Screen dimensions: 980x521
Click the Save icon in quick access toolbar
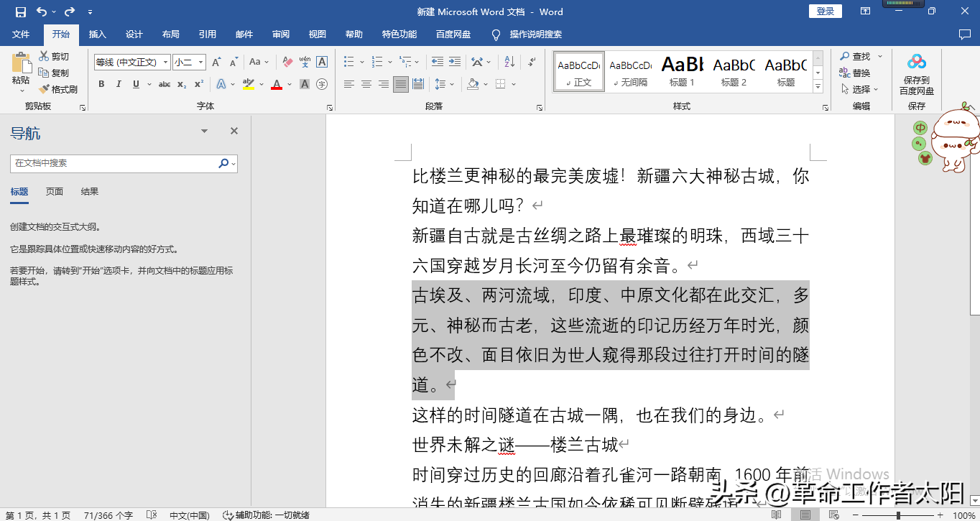(x=21, y=11)
